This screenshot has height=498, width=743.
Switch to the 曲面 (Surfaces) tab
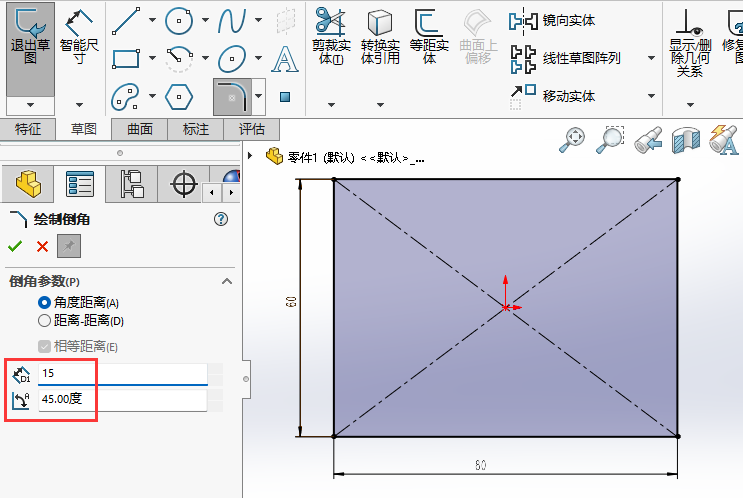click(x=139, y=129)
